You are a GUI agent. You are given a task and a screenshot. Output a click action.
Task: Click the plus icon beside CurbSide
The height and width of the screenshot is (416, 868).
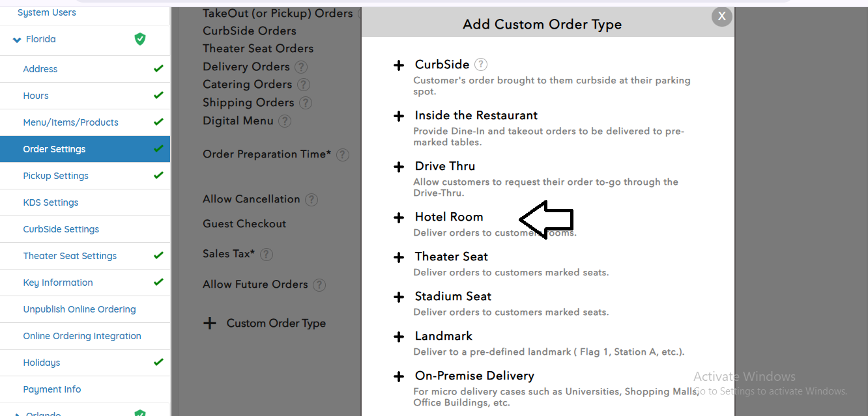coord(399,65)
